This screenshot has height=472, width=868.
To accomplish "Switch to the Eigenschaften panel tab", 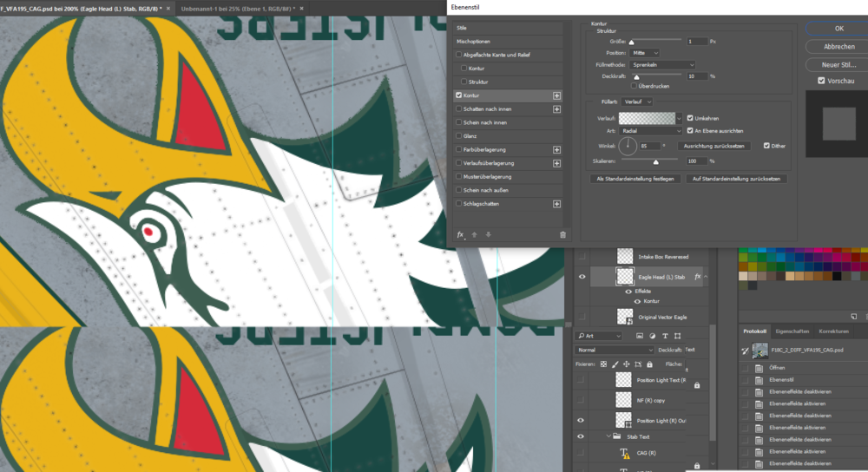I will [x=792, y=331].
